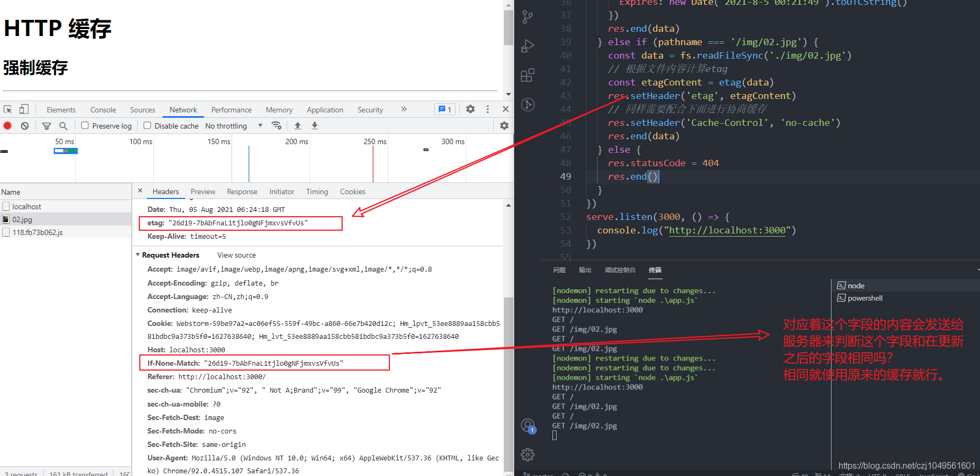Screen dimensions: 980x476
Task: Close the DevTools panel
Action: pyautogui.click(x=506, y=109)
